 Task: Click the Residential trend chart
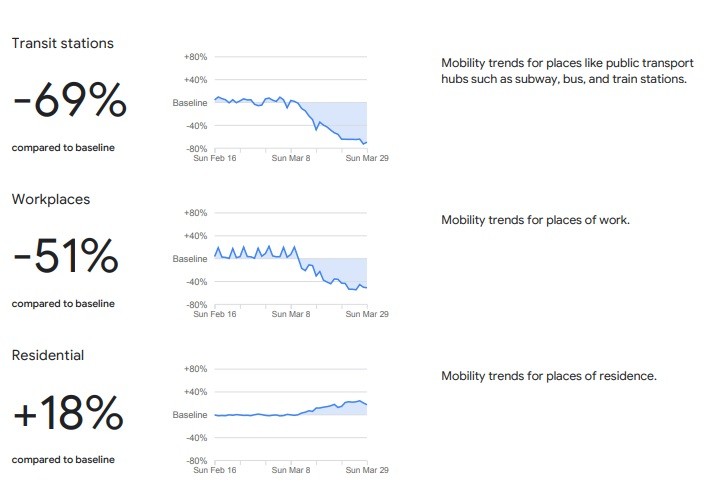click(x=291, y=415)
